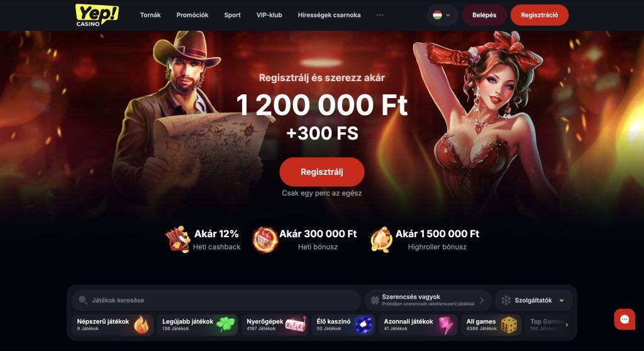Click the red Regisztrálj banner button
644x351 pixels.
pyautogui.click(x=321, y=172)
